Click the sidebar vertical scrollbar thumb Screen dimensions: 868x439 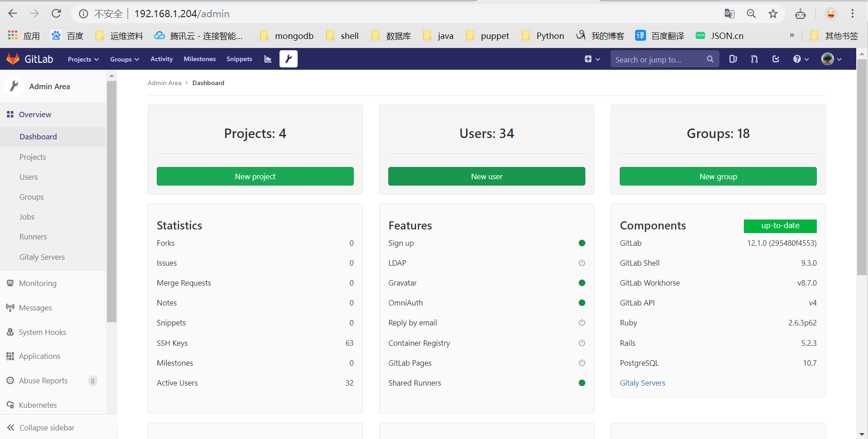click(111, 201)
